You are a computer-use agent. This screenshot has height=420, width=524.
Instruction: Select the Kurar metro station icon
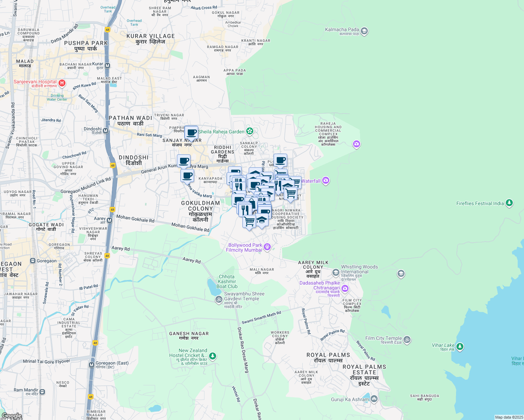(x=108, y=66)
